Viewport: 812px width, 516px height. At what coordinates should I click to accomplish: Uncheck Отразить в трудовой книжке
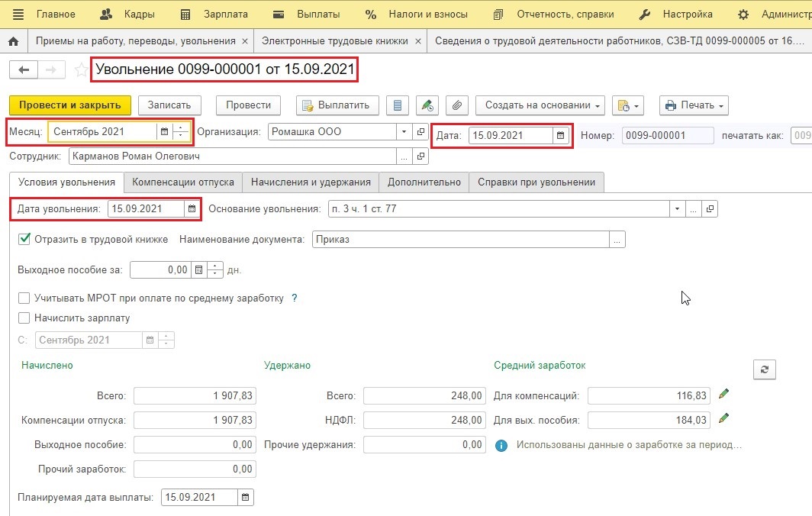coord(24,239)
